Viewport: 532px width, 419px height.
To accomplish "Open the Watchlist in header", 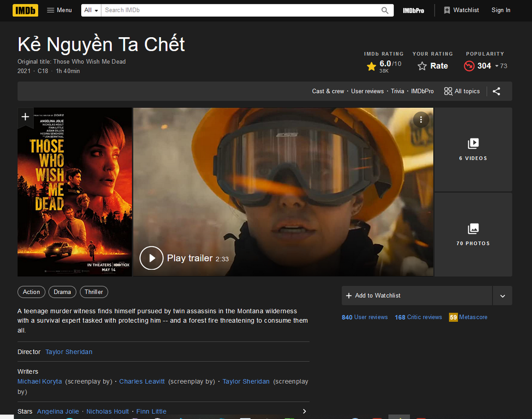I will tap(461, 10).
